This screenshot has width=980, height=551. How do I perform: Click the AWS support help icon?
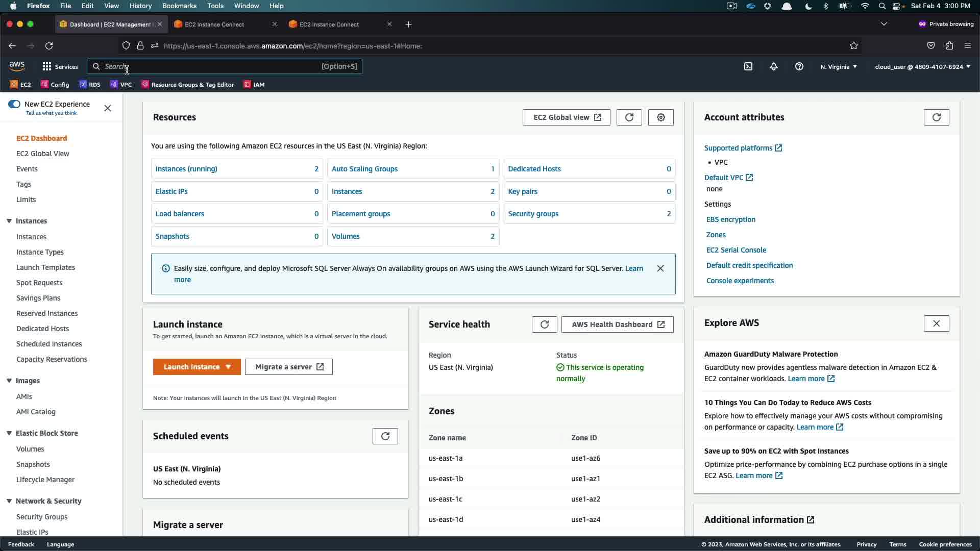[x=799, y=66]
